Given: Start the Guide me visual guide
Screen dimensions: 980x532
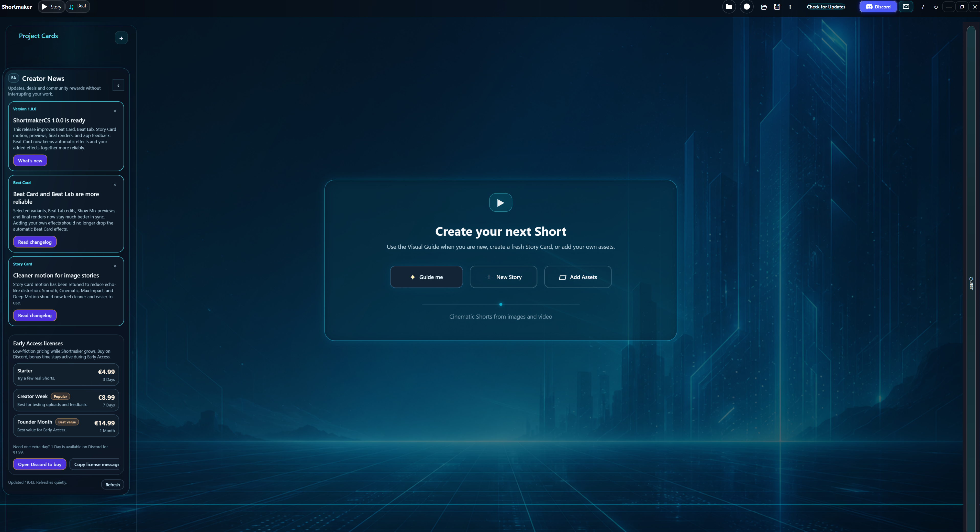Looking at the screenshot, I should pos(426,277).
